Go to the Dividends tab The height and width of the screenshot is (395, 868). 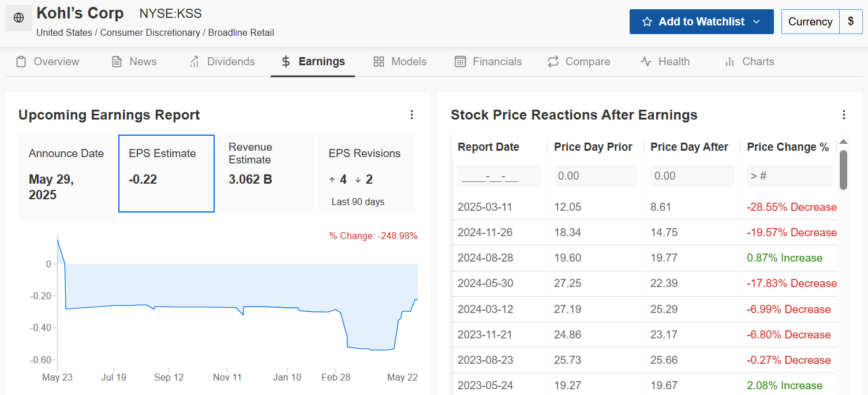[x=222, y=62]
